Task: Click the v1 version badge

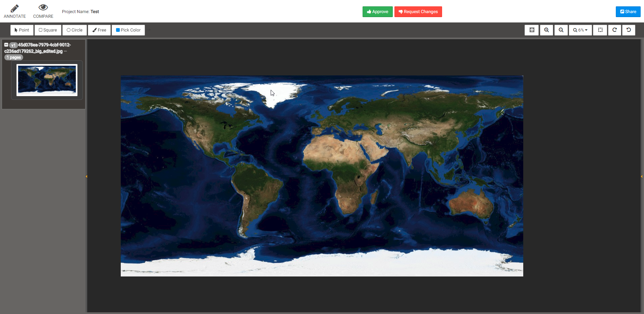Action: pos(13,45)
